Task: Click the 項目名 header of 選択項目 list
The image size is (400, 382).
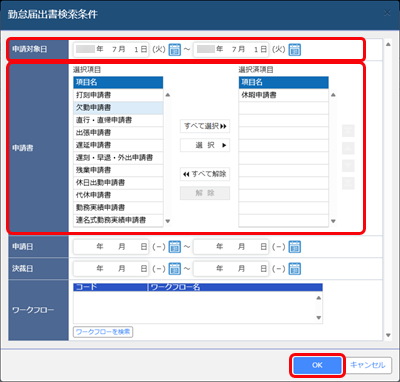Action: 118,82
